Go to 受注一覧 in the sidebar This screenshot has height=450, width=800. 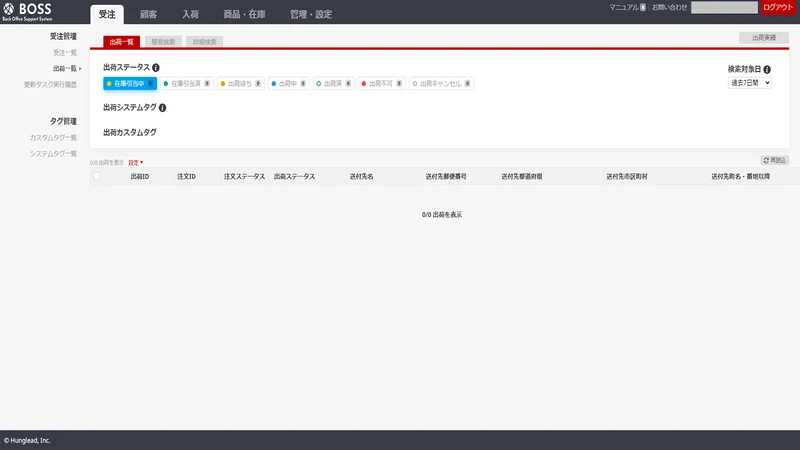point(65,53)
